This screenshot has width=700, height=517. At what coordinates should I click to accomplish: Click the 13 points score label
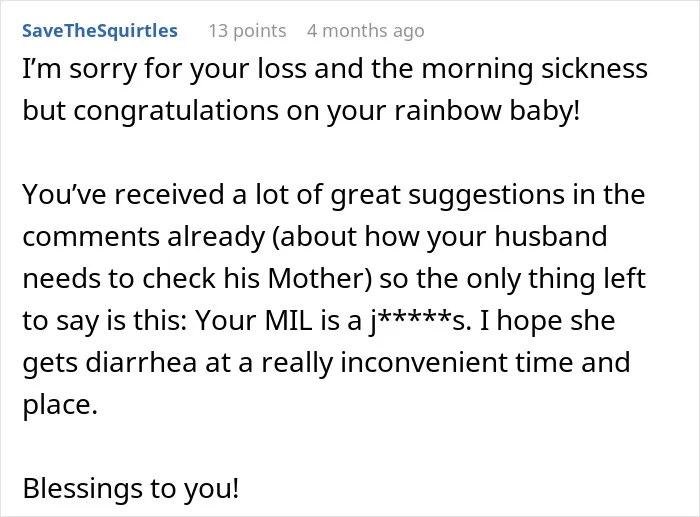pyautogui.click(x=247, y=31)
